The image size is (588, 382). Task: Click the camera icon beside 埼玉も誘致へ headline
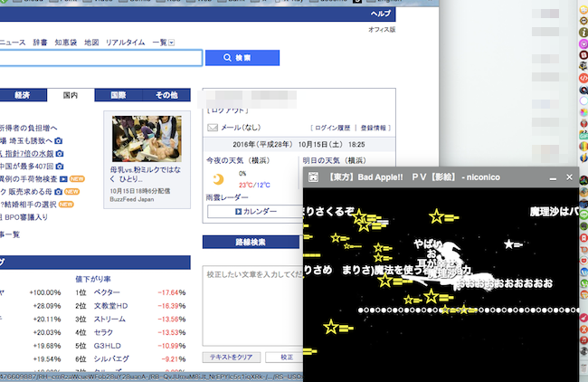pyautogui.click(x=58, y=140)
